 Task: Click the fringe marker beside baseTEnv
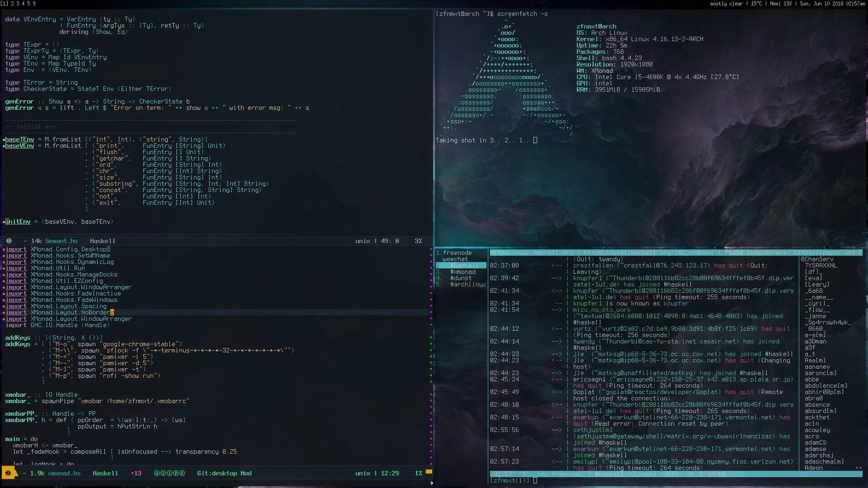click(x=4, y=140)
